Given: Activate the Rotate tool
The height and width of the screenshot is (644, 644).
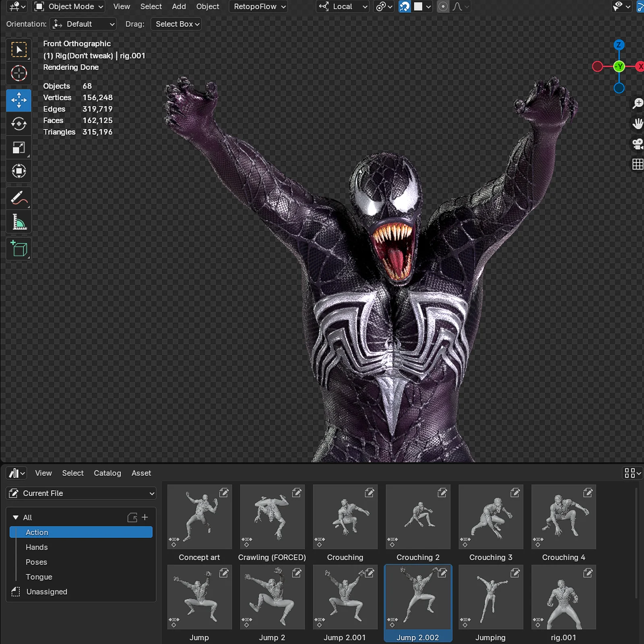Looking at the screenshot, I should (x=19, y=124).
